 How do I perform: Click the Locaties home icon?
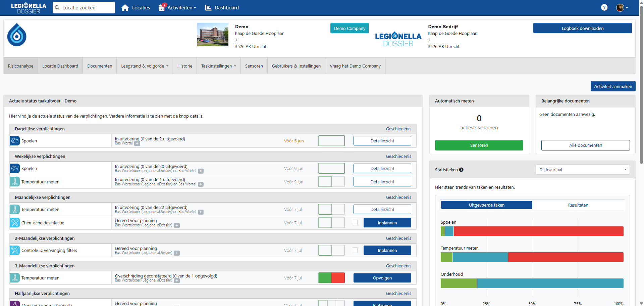pos(125,8)
